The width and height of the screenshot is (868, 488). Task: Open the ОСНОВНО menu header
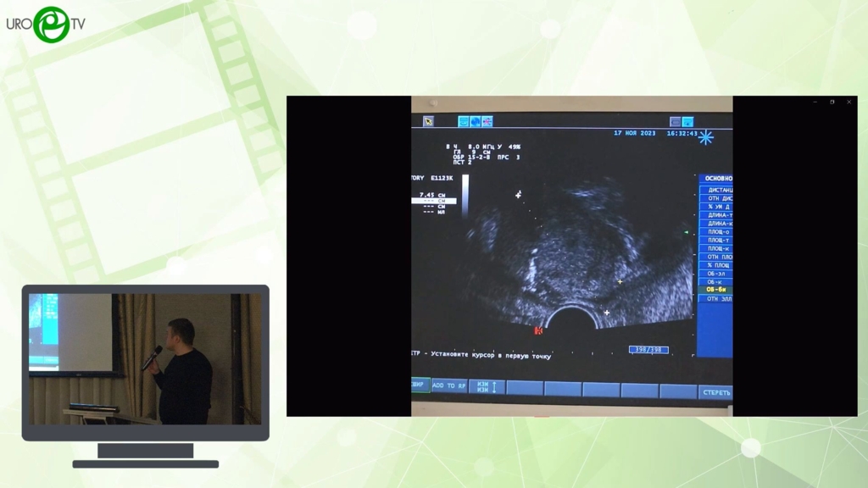[716, 179]
